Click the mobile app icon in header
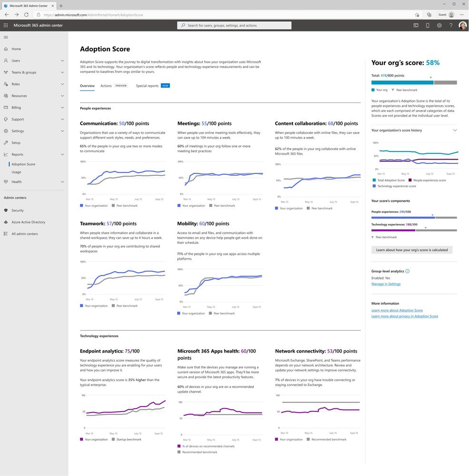 pyautogui.click(x=428, y=26)
